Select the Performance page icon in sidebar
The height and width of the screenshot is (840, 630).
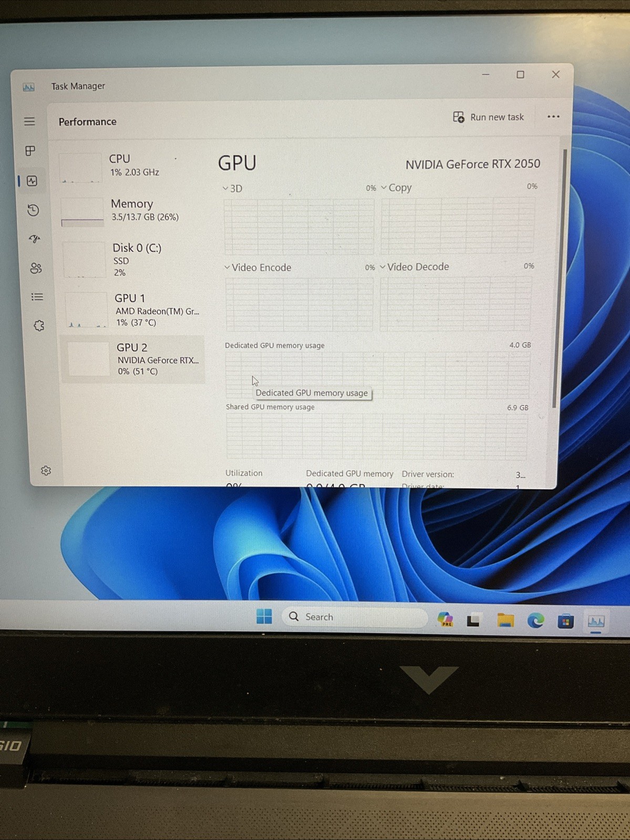pos(32,181)
